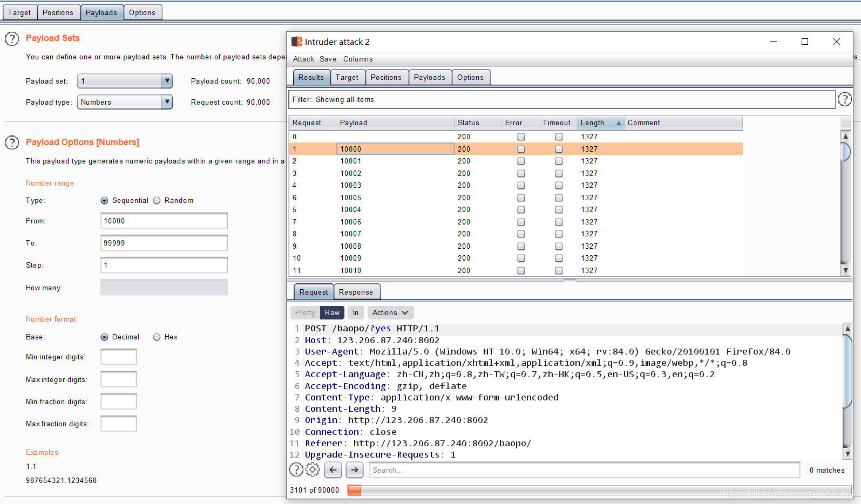861x504 pixels.
Task: Open the Payloads tab in attack window
Action: (430, 77)
